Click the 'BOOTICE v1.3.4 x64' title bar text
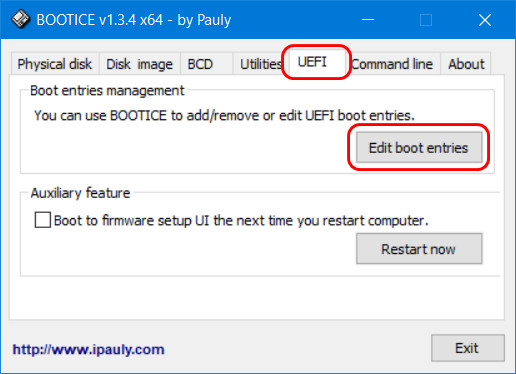This screenshot has height=374, width=516. pyautogui.click(x=100, y=20)
